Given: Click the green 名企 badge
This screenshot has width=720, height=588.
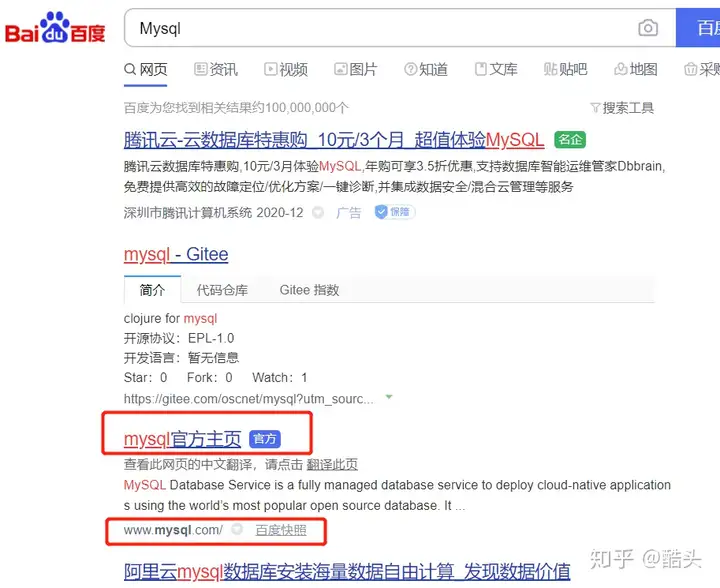Looking at the screenshot, I should [570, 140].
